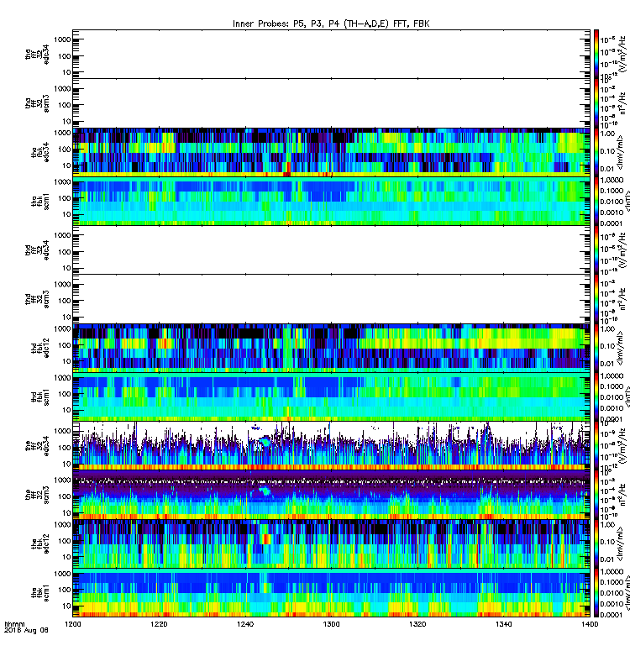Viewport: 630px width, 672px height.
Task: Click the color bar beside tha fff 32 edc34
Action: pos(596,55)
